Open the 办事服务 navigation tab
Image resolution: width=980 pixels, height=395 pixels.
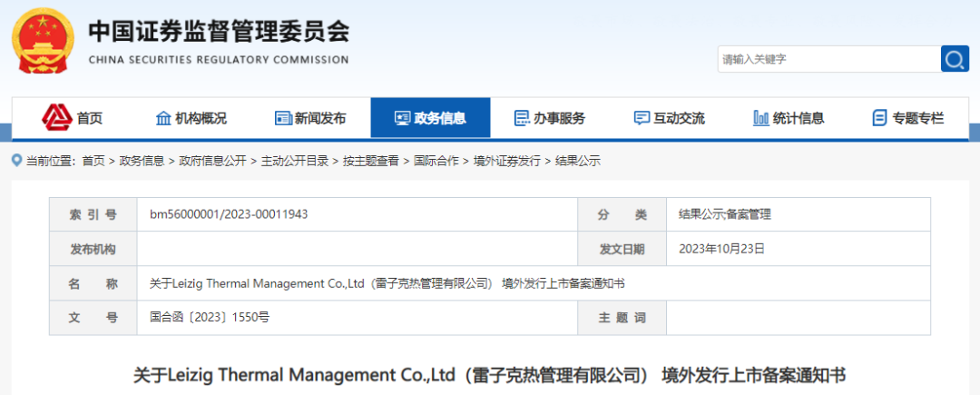[550, 117]
